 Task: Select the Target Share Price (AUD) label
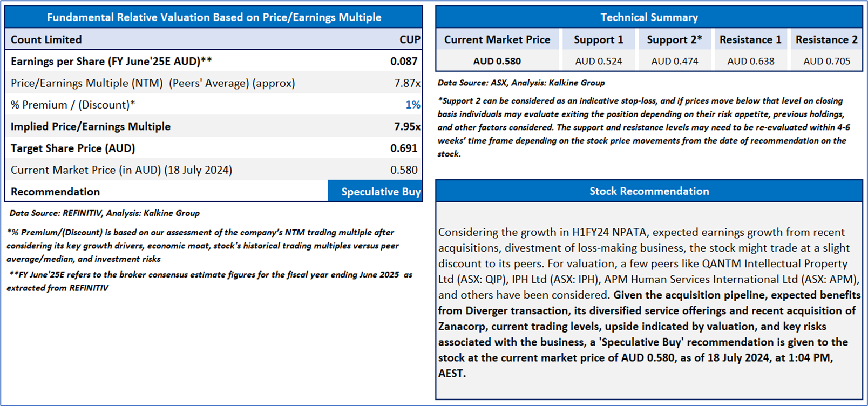pos(73,148)
